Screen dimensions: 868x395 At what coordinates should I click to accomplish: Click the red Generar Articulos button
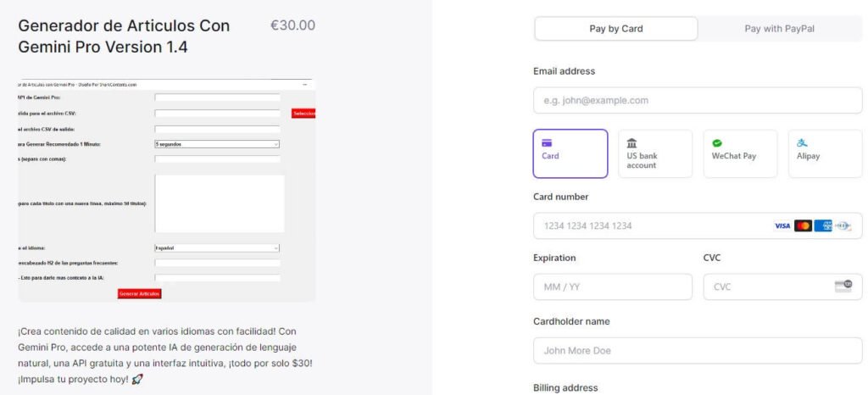(139, 293)
